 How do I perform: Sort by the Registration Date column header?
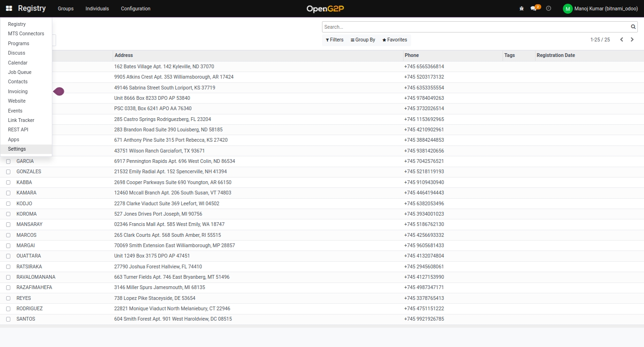click(556, 55)
